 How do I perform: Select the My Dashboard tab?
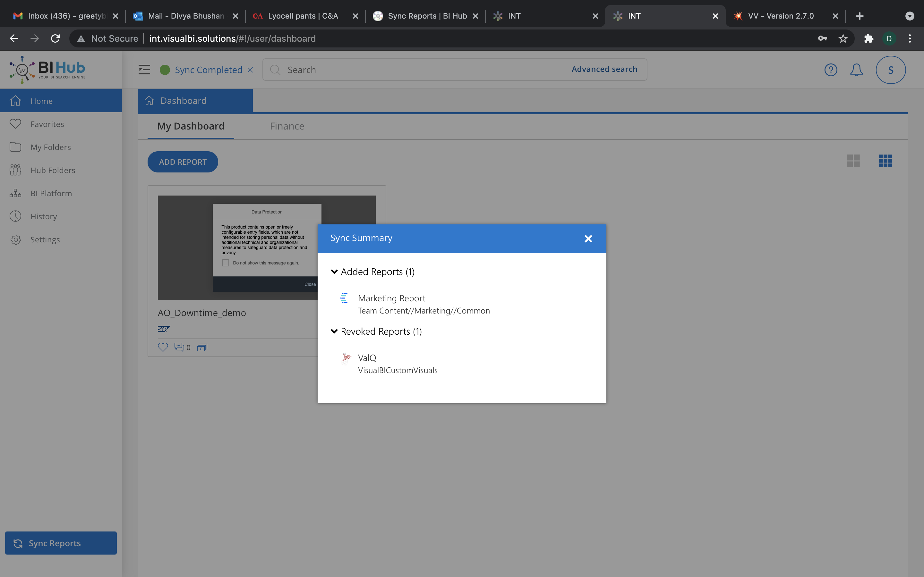point(191,126)
